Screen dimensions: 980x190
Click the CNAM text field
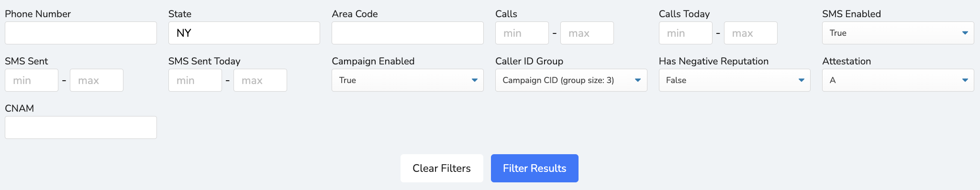click(x=81, y=127)
